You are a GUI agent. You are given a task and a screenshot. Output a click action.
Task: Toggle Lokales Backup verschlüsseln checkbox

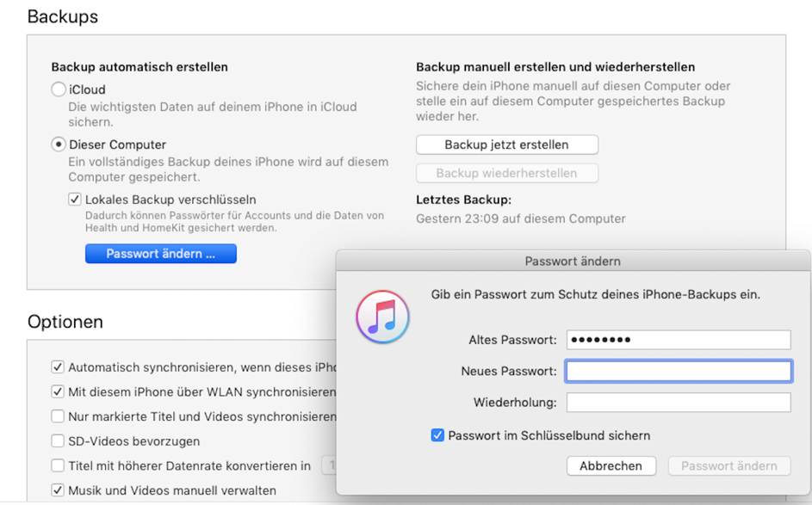coord(75,200)
